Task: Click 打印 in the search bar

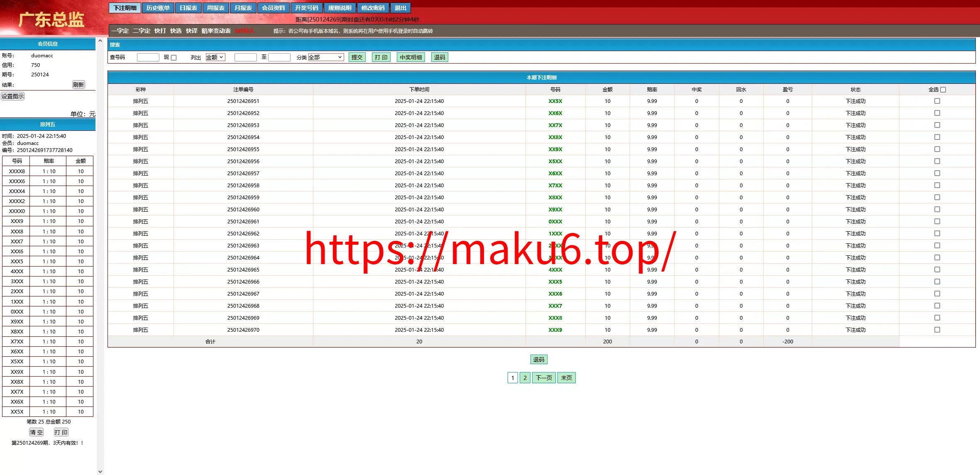Action: (381, 57)
